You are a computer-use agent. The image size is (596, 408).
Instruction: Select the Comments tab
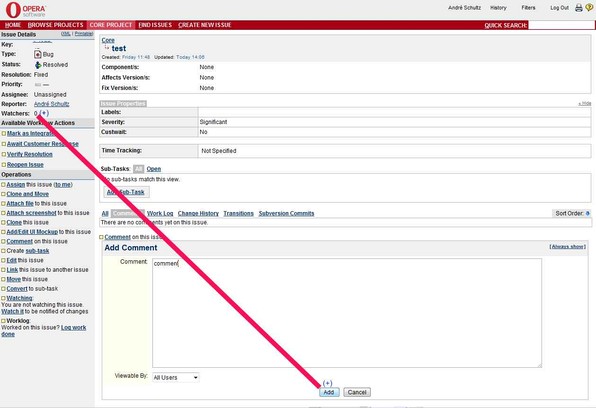pos(128,214)
